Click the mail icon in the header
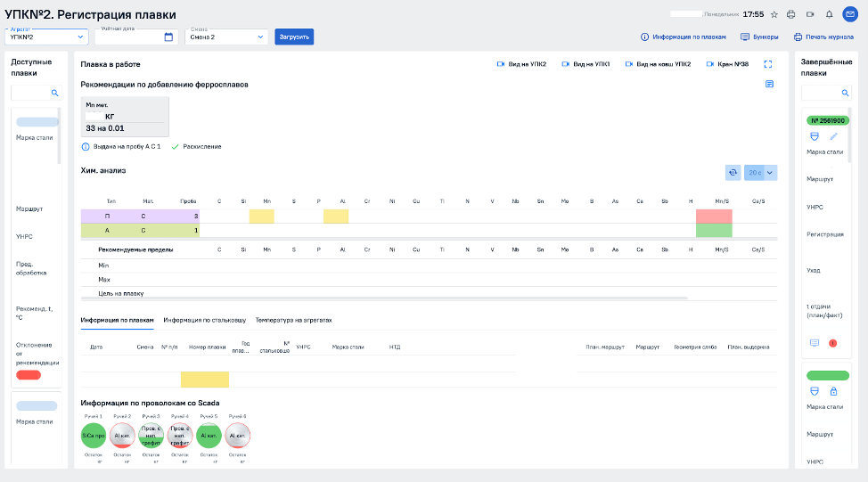 coord(849,14)
